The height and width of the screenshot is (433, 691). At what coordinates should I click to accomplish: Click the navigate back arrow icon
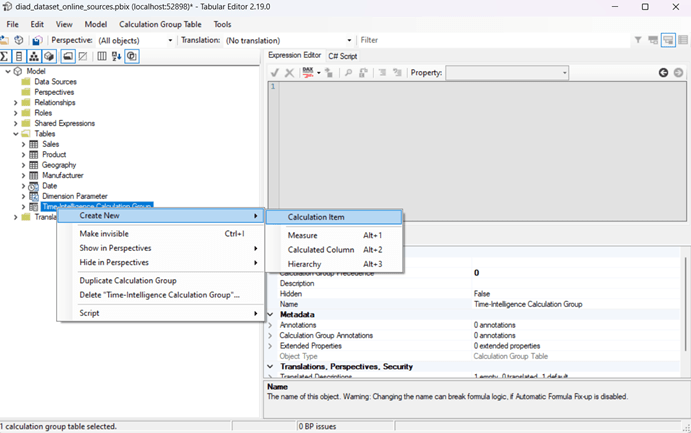click(663, 73)
